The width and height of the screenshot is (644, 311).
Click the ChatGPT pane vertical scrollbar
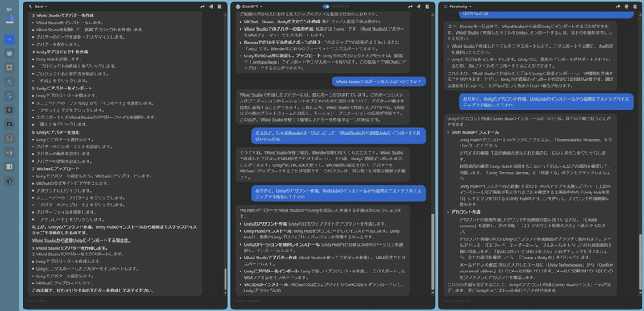point(432,251)
